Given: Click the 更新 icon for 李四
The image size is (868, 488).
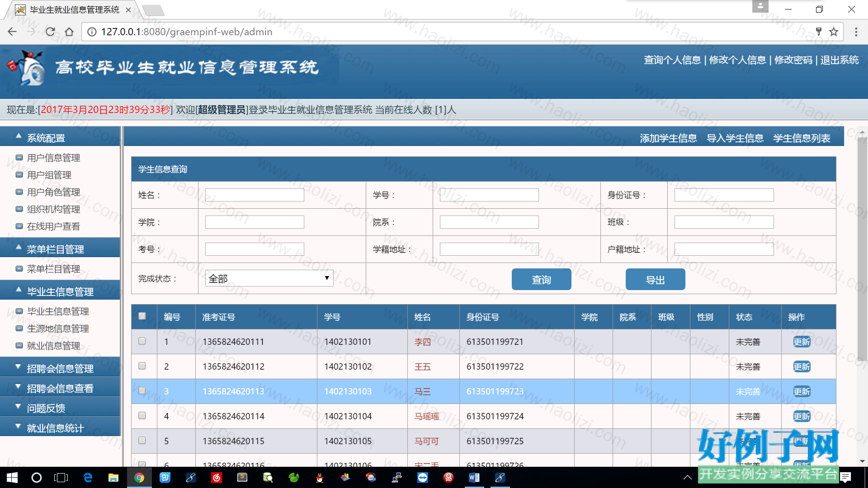Looking at the screenshot, I should click(802, 342).
